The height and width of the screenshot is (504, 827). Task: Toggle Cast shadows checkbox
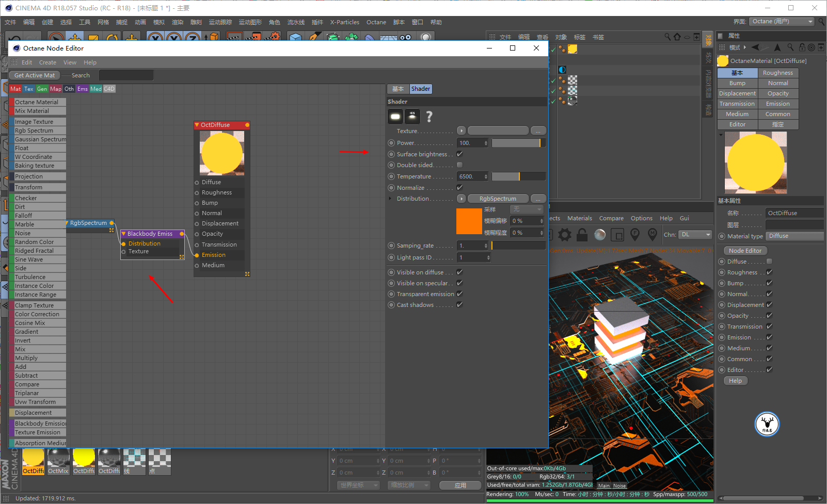459,305
